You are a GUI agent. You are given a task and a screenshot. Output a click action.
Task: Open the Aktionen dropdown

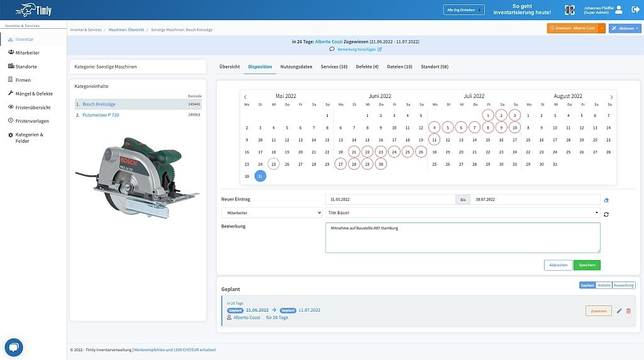click(x=625, y=28)
